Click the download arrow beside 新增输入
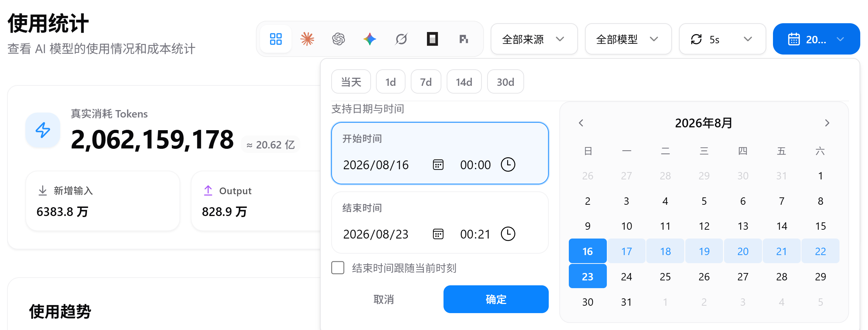The height and width of the screenshot is (330, 868). coord(43,190)
